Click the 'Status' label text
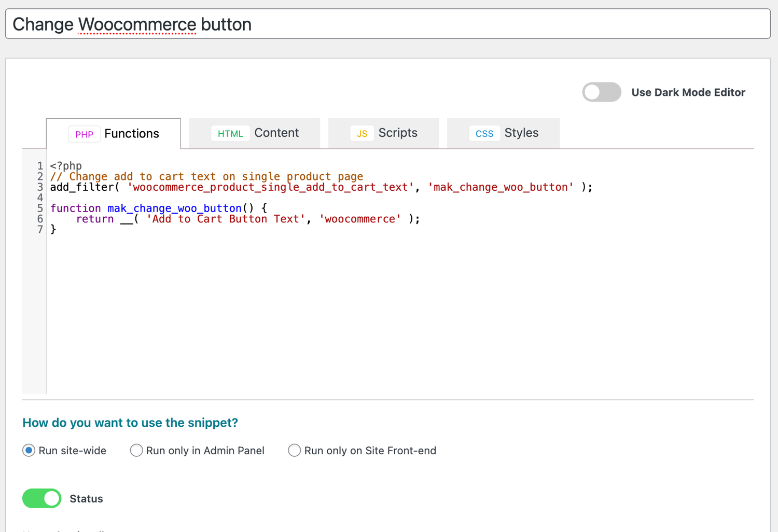 pyautogui.click(x=86, y=499)
